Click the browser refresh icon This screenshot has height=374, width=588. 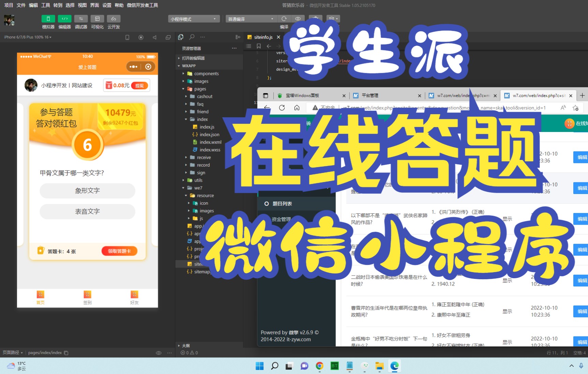click(282, 108)
